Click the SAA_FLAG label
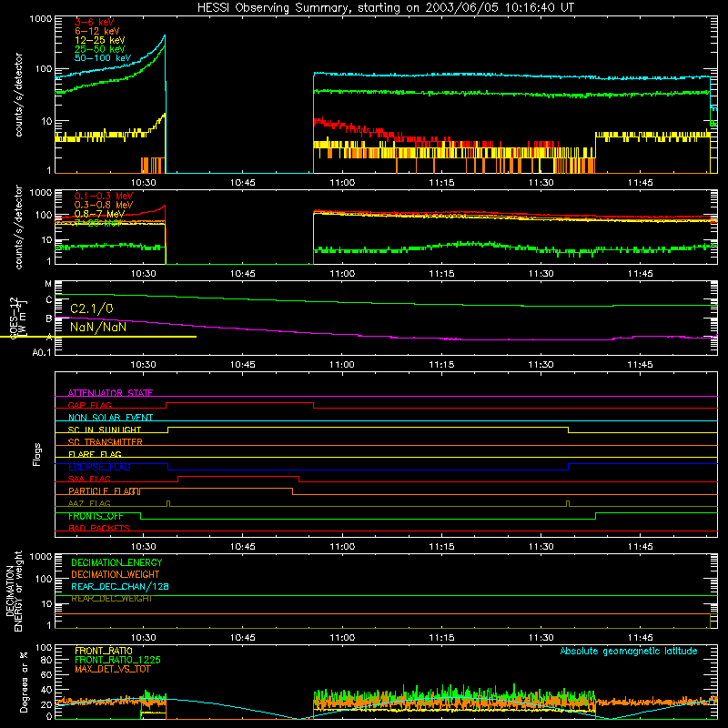Viewport: 728px width, 728px height. click(x=89, y=479)
